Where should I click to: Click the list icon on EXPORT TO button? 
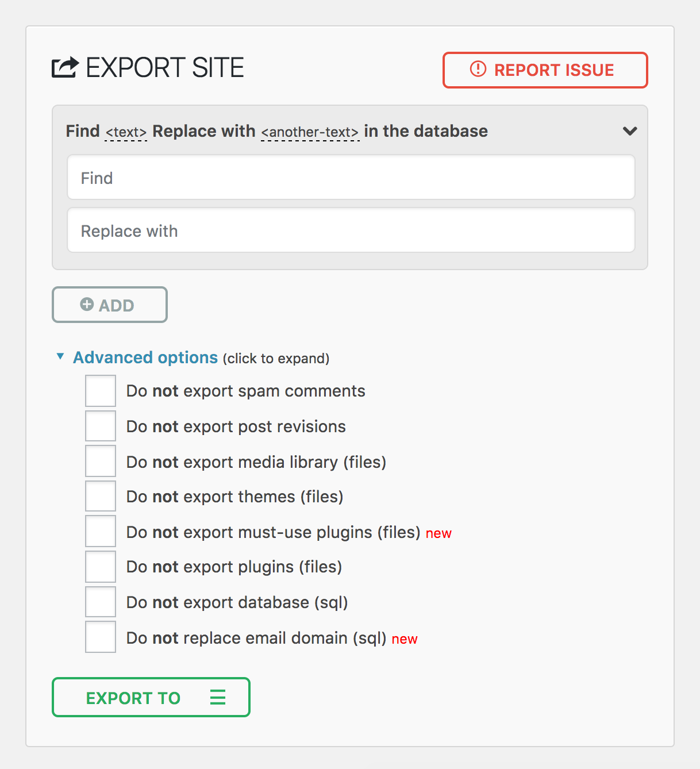tap(217, 698)
